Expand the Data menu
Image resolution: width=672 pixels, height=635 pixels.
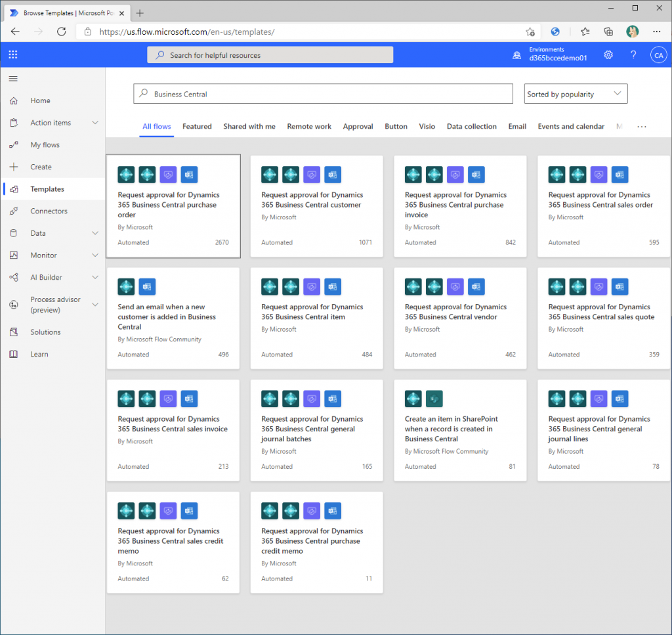pos(95,233)
